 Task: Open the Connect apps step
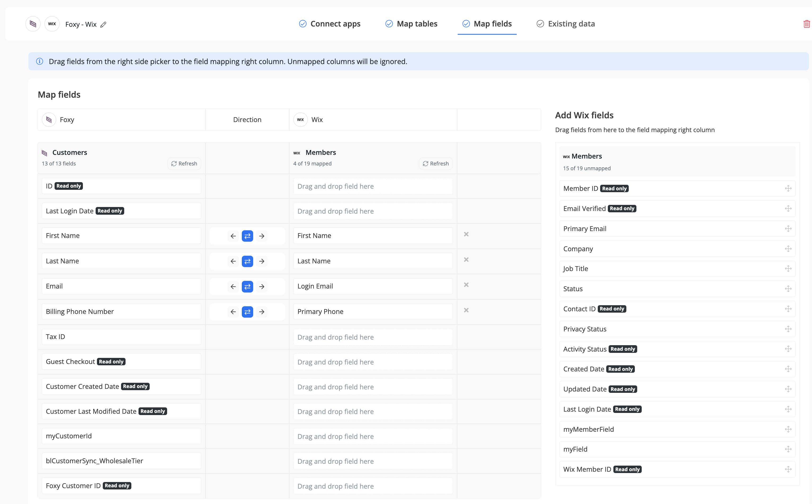coord(329,24)
